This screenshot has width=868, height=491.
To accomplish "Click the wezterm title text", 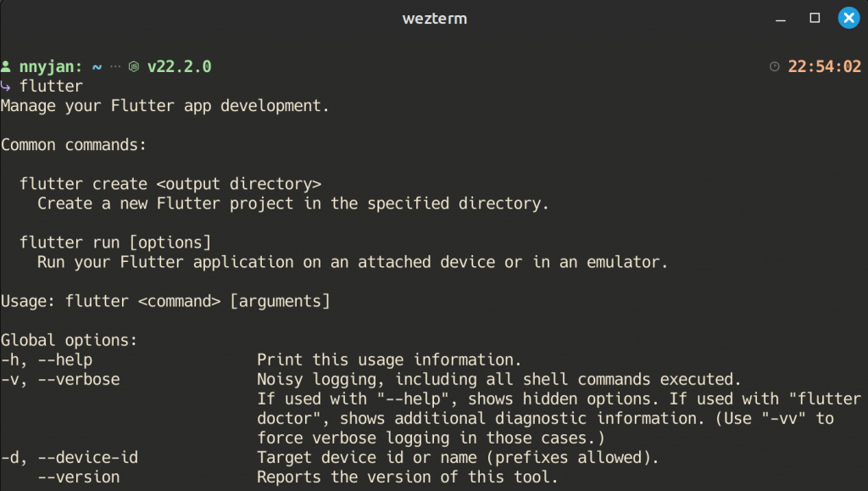I will 435,19.
